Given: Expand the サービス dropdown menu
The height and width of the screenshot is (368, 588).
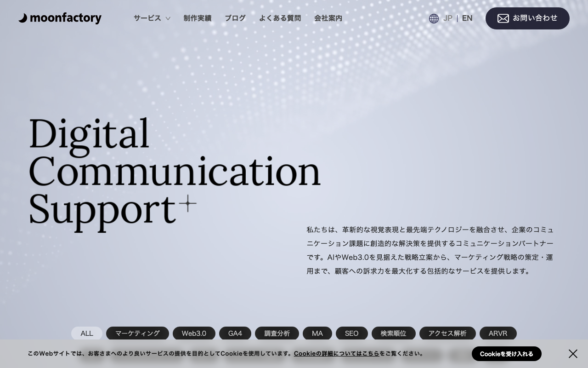Looking at the screenshot, I should pos(152,18).
